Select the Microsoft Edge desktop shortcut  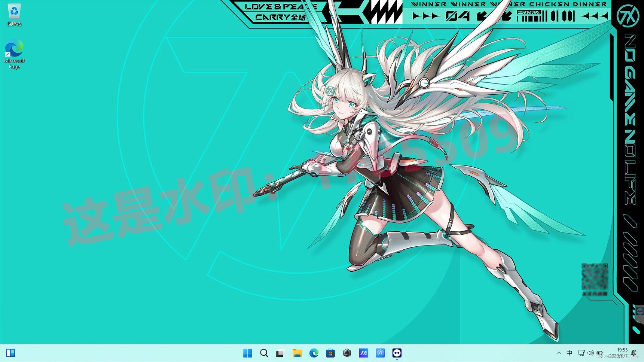pos(14,55)
